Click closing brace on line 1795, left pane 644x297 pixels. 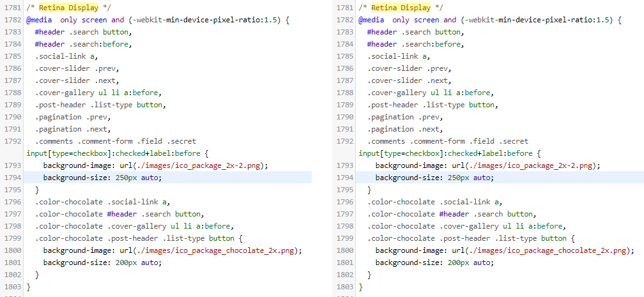[x=37, y=190]
